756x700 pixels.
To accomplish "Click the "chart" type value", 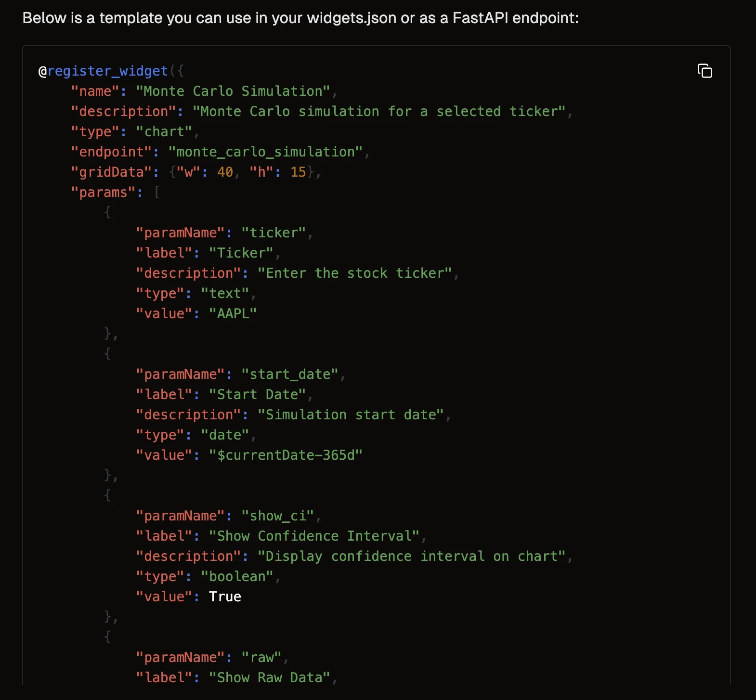I will 164,132.
